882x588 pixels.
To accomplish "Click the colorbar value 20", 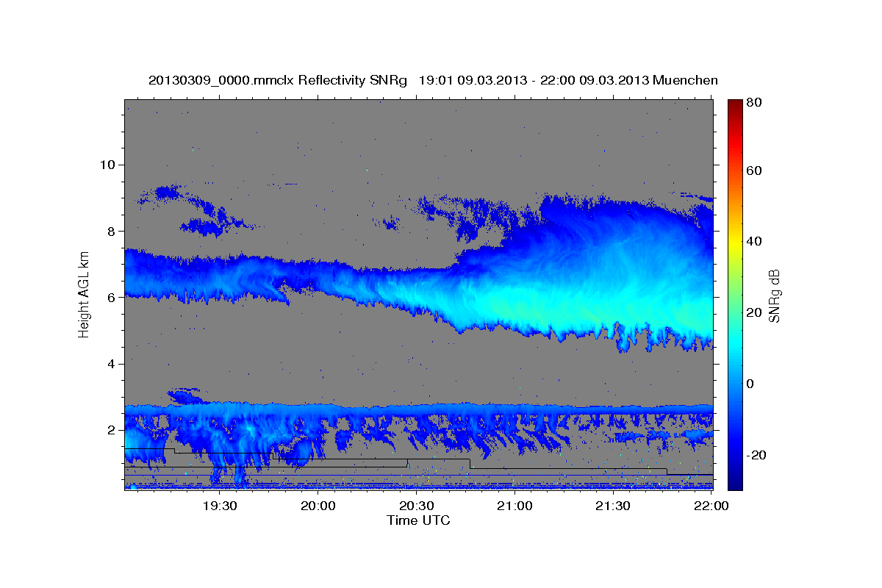I will click(x=753, y=312).
